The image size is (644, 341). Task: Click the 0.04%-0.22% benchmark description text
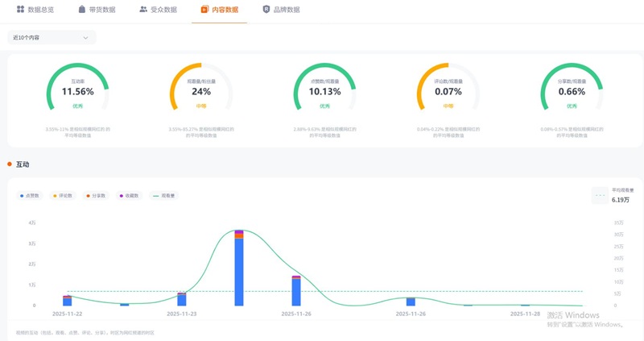click(448, 132)
